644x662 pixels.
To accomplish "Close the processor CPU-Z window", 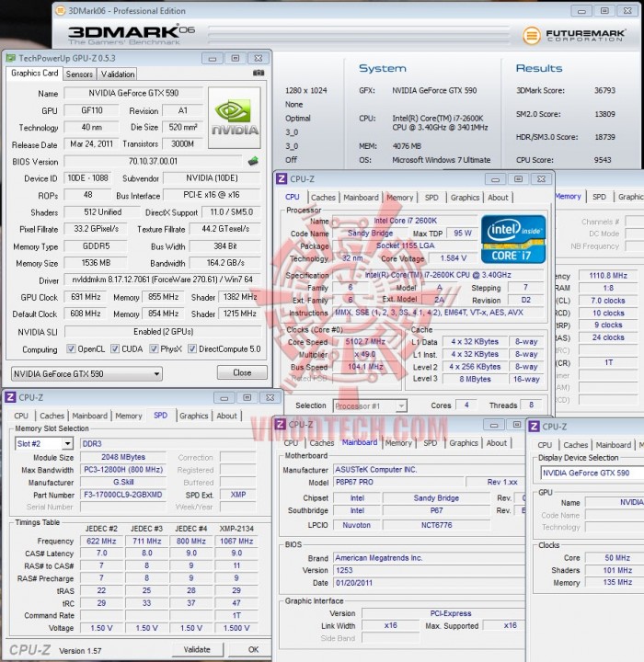I will pos(541,179).
